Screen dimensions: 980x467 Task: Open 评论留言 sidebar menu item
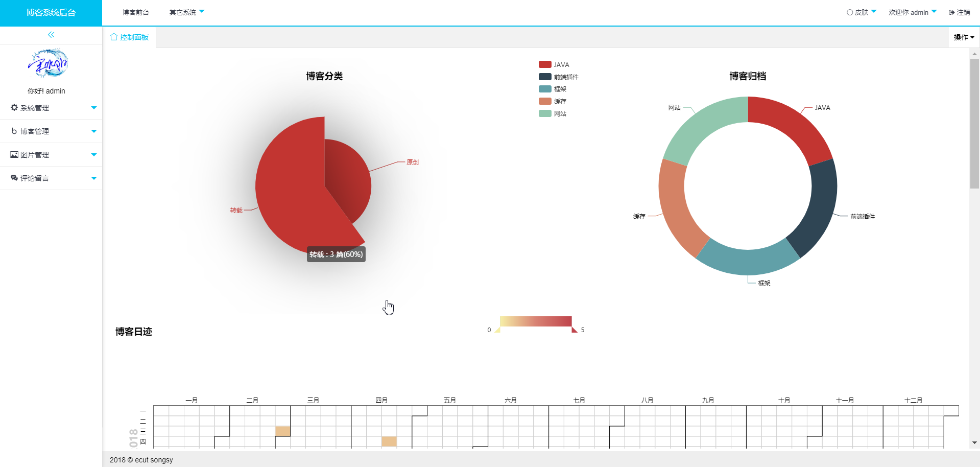(51, 178)
